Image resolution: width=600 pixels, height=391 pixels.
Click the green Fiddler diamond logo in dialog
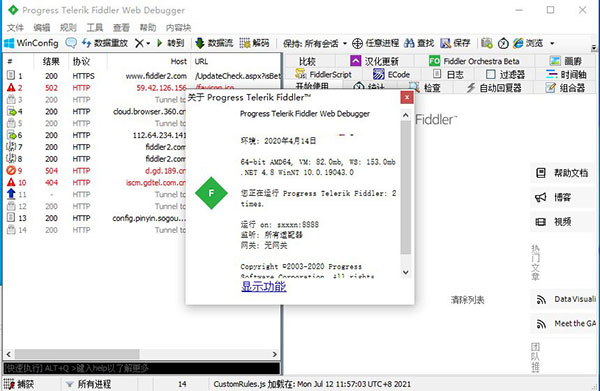pos(211,193)
